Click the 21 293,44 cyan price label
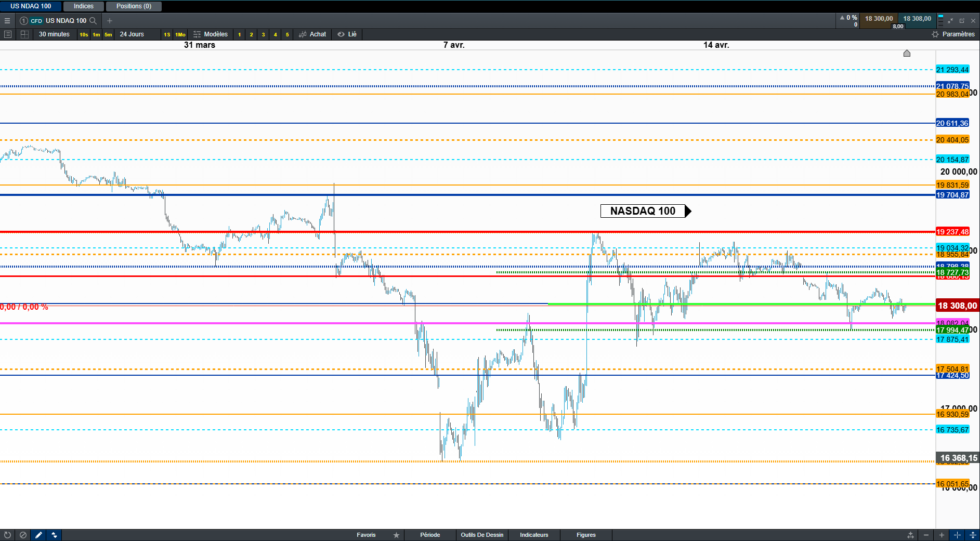Screen dimensions: 980x541 952,70
